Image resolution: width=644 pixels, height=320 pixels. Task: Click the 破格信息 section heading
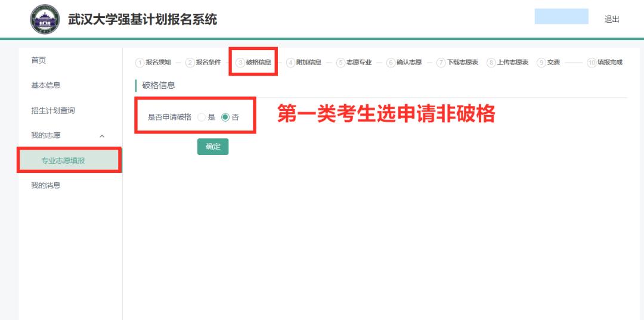click(x=159, y=85)
